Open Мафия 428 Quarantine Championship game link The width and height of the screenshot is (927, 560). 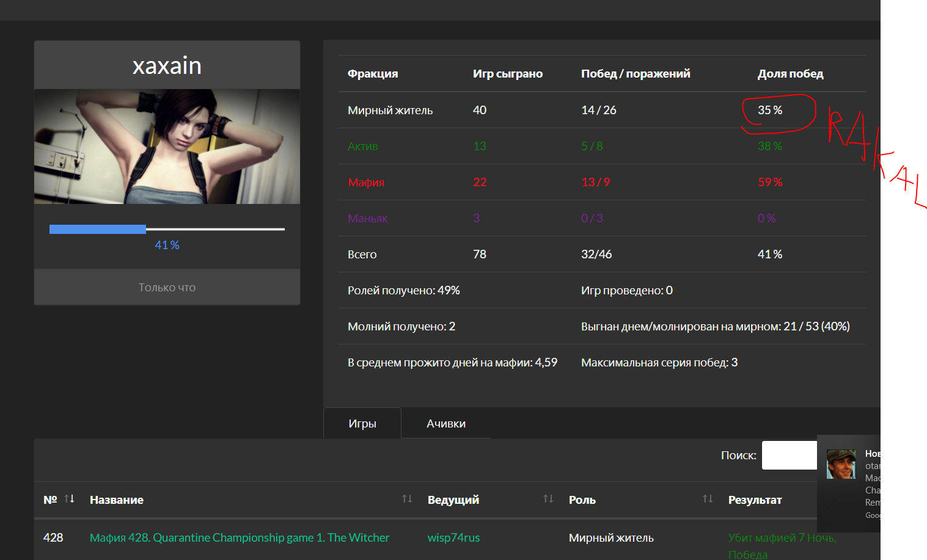coord(239,537)
